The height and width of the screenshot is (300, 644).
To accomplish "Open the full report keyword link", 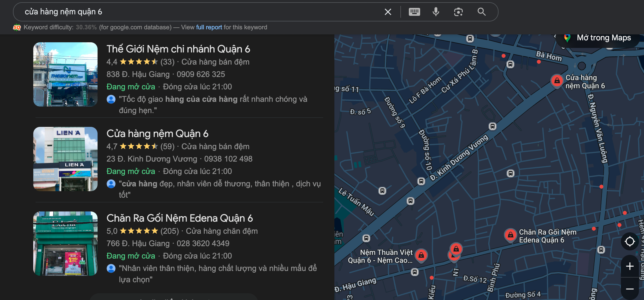I will 209,27.
